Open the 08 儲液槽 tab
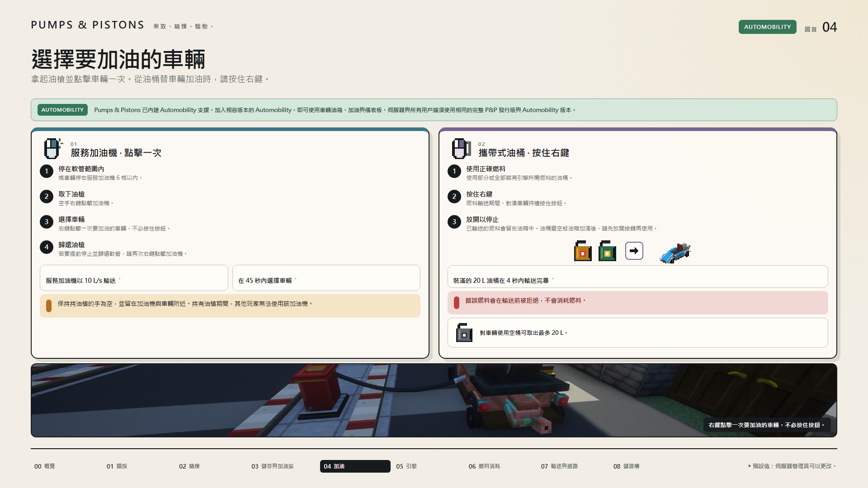The image size is (868, 488). (x=645, y=466)
